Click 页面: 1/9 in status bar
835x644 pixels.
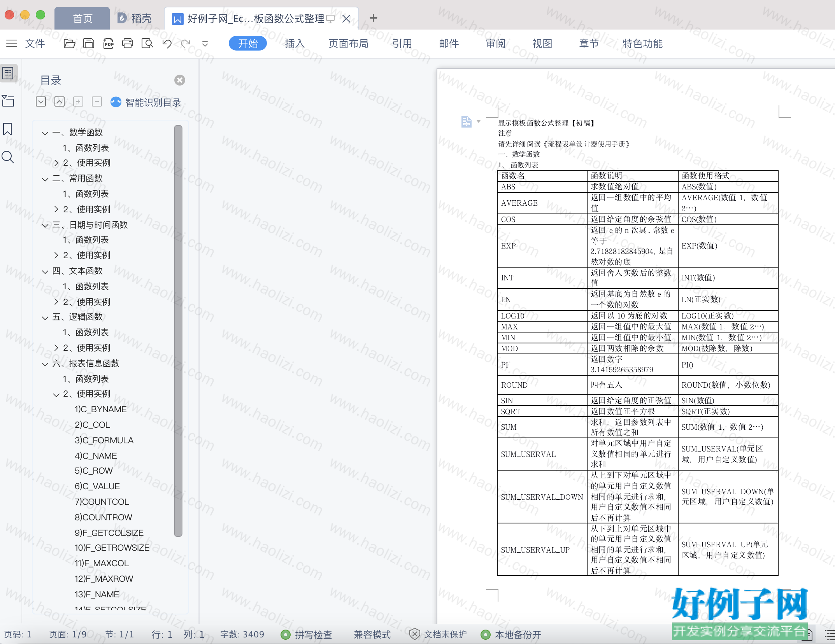[68, 635]
